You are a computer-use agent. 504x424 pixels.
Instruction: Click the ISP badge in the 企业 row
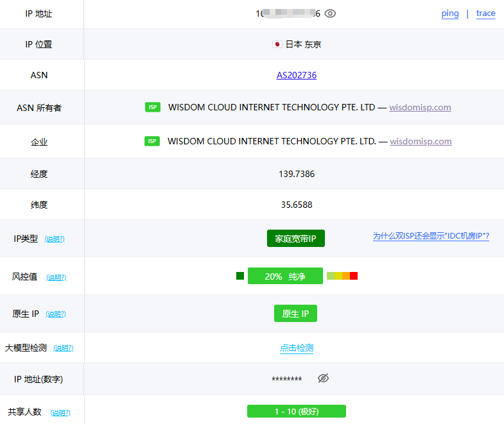click(x=152, y=141)
